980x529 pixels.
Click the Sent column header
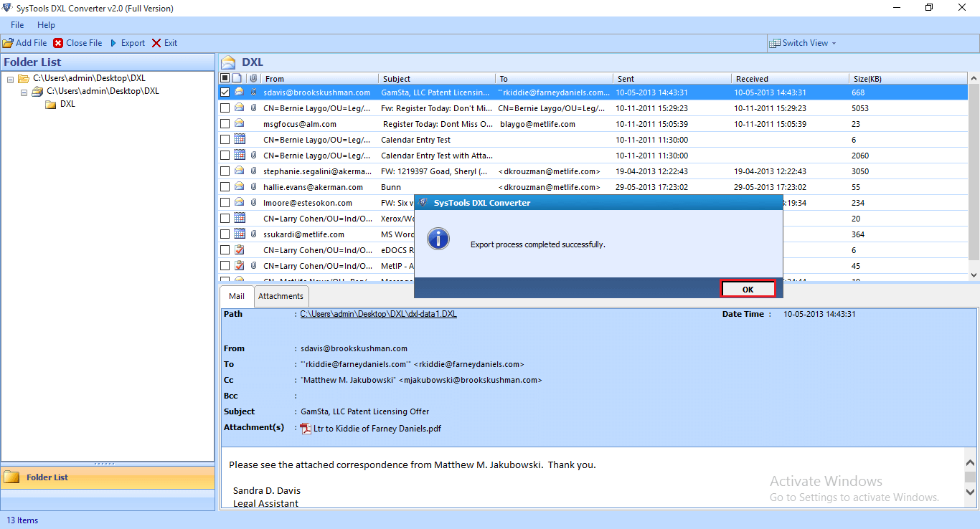672,79
